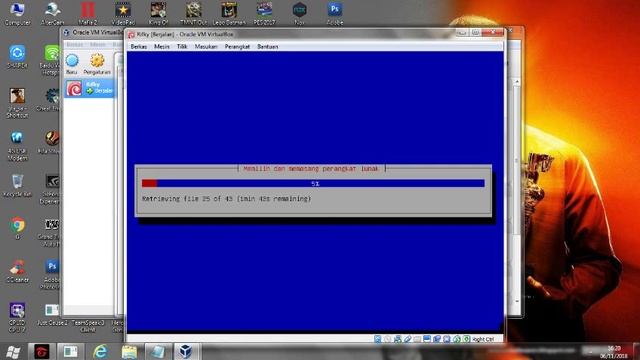The image size is (640, 360).
Task: Click the Adobe Ps icon in top row
Action: click(x=335, y=13)
